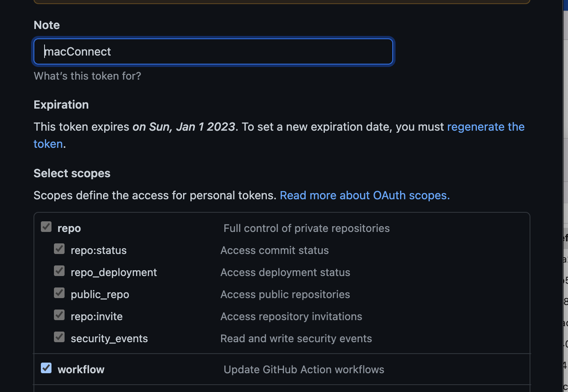The image size is (568, 392).
Task: Click the Note field label
Action: pyautogui.click(x=47, y=25)
